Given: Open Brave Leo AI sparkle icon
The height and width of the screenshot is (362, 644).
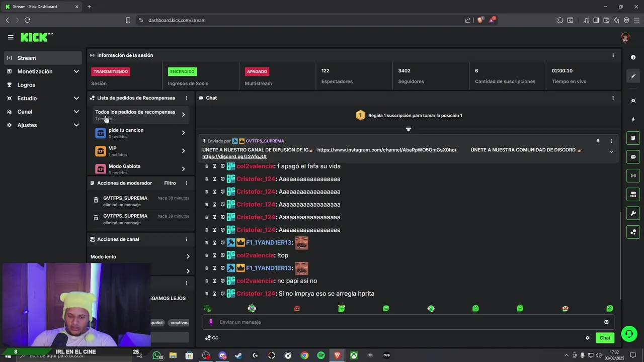Looking at the screenshot, I should tap(616, 20).
